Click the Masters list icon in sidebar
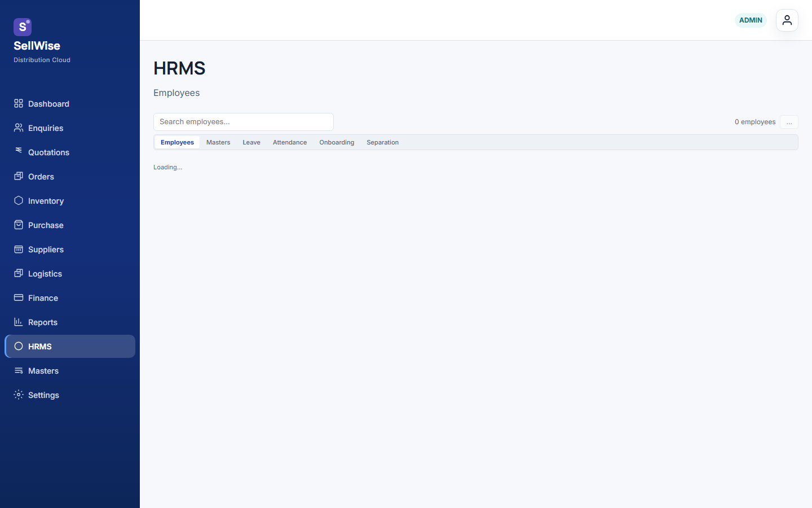Screen dimensions: 812x508 click(x=19, y=370)
